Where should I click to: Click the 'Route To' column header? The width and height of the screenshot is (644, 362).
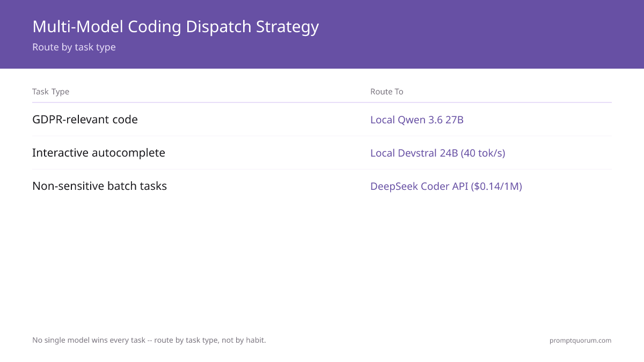(x=386, y=92)
